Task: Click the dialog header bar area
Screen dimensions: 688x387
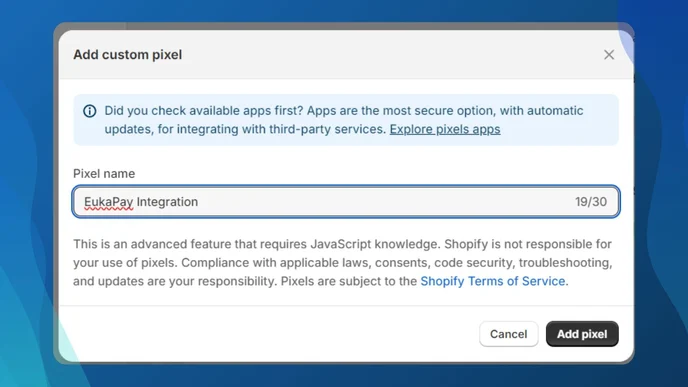Action: click(346, 54)
